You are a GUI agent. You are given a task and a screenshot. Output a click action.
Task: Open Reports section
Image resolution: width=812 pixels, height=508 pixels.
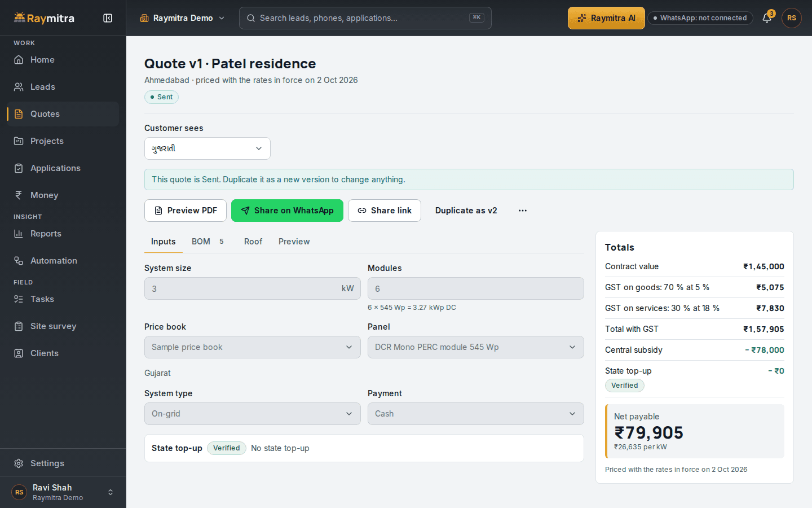point(63,234)
